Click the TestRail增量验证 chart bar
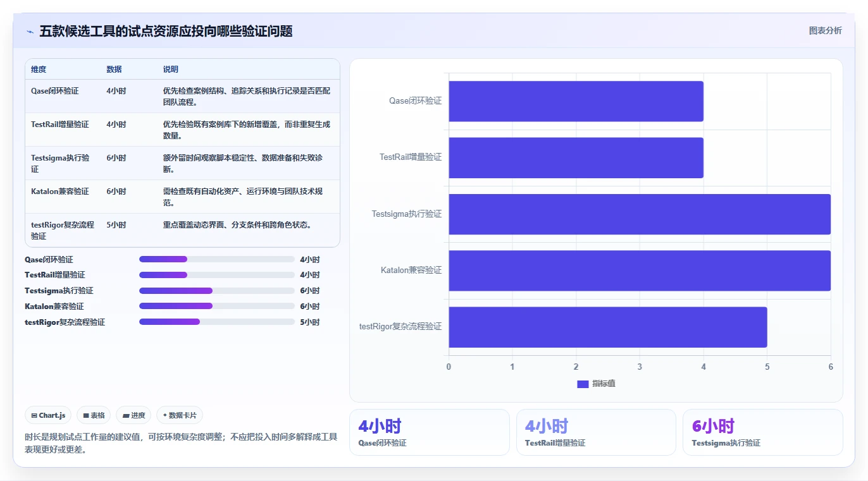Viewport: 868px width, 481px height. tap(576, 157)
